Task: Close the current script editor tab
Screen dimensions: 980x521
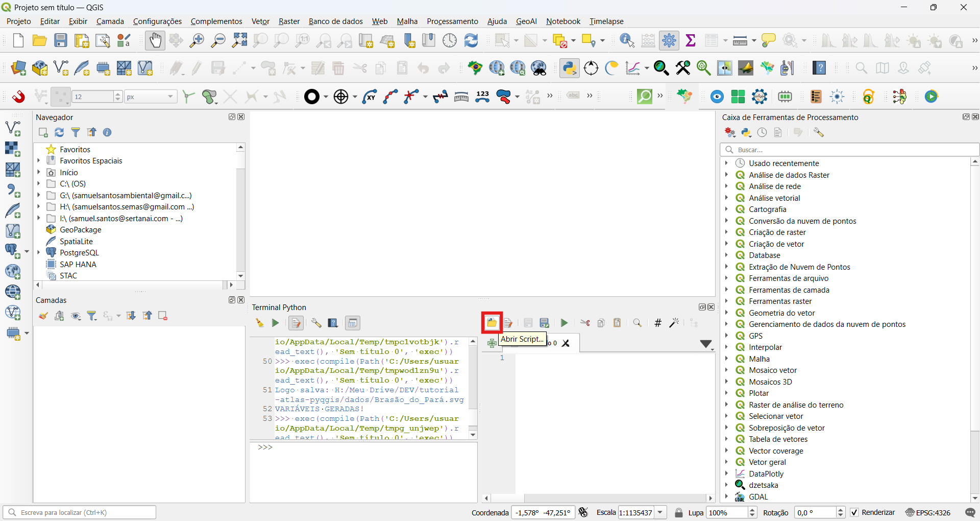Action: pyautogui.click(x=566, y=343)
